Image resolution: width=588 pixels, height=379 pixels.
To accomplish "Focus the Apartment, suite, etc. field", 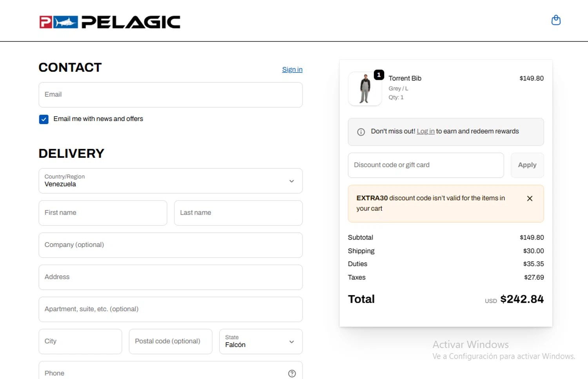I will click(171, 309).
